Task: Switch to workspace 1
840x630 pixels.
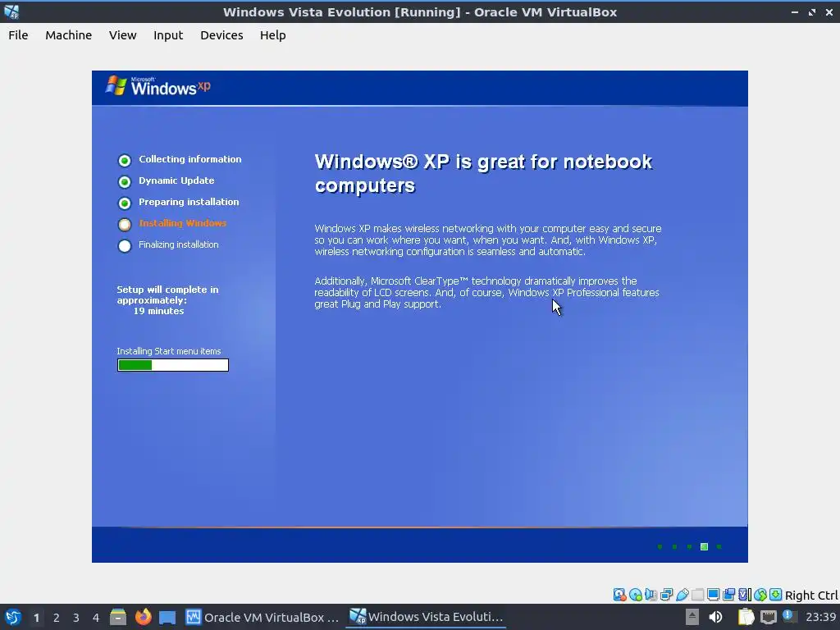Action: [x=36, y=618]
